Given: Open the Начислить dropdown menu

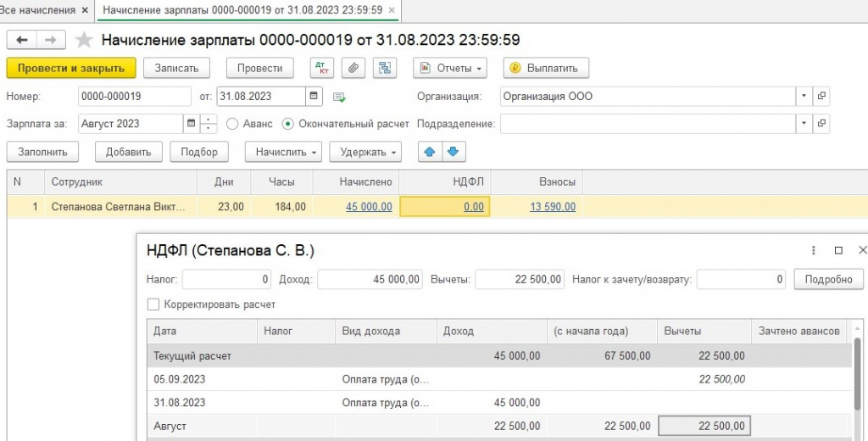Looking at the screenshot, I should coord(283,152).
